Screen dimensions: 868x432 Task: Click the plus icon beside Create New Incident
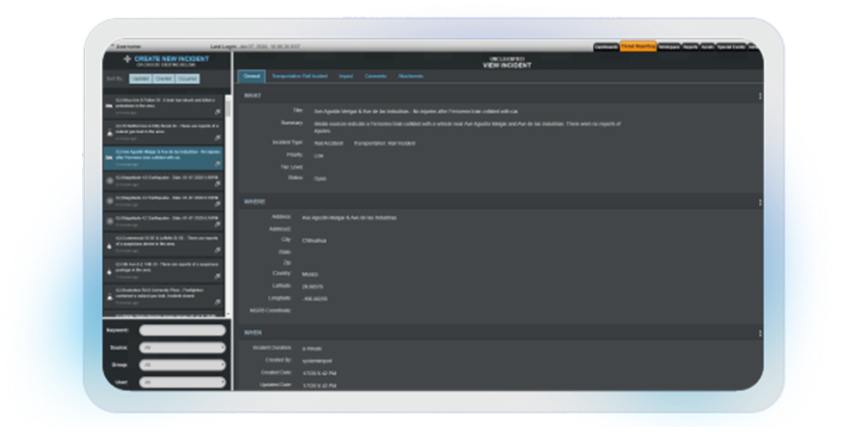click(x=124, y=59)
